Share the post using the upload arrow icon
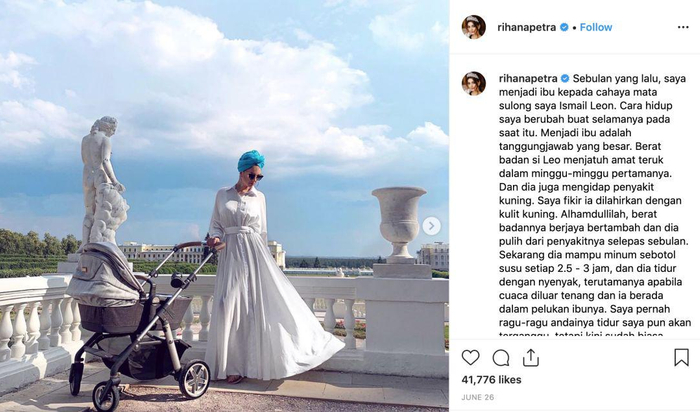This screenshot has height=412, width=700. (530, 358)
